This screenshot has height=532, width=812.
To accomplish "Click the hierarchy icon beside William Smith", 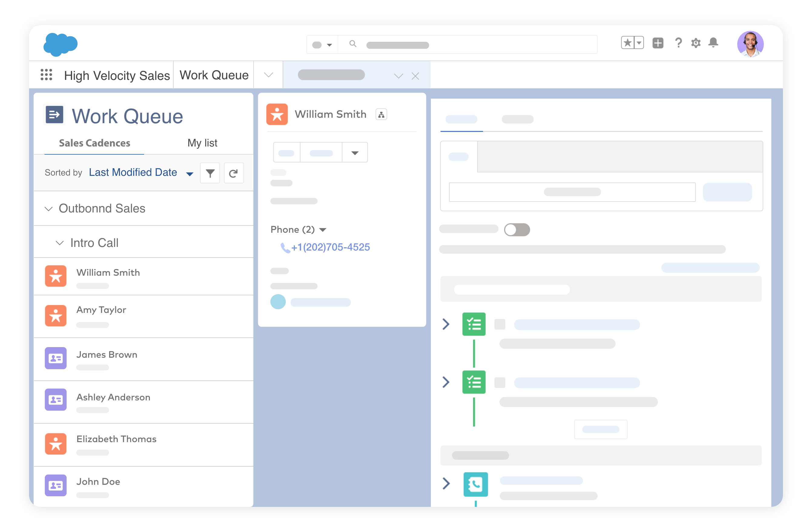I will tap(381, 115).
